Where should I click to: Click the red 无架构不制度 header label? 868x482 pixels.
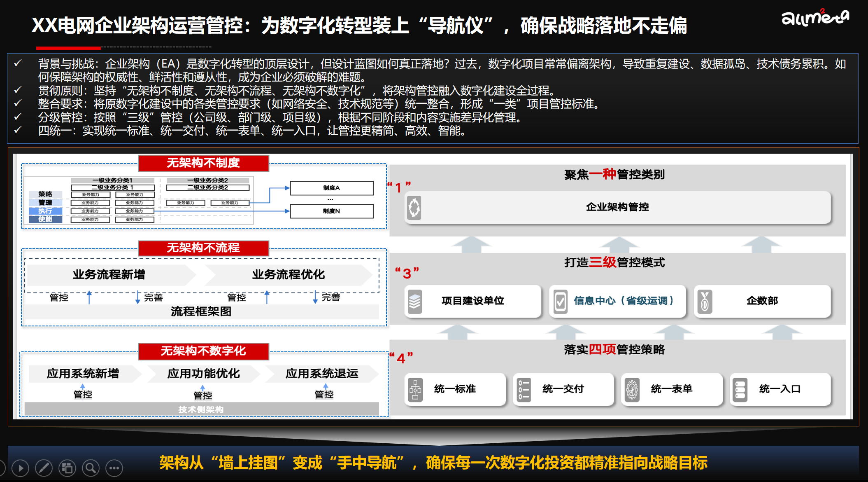pyautogui.click(x=203, y=163)
